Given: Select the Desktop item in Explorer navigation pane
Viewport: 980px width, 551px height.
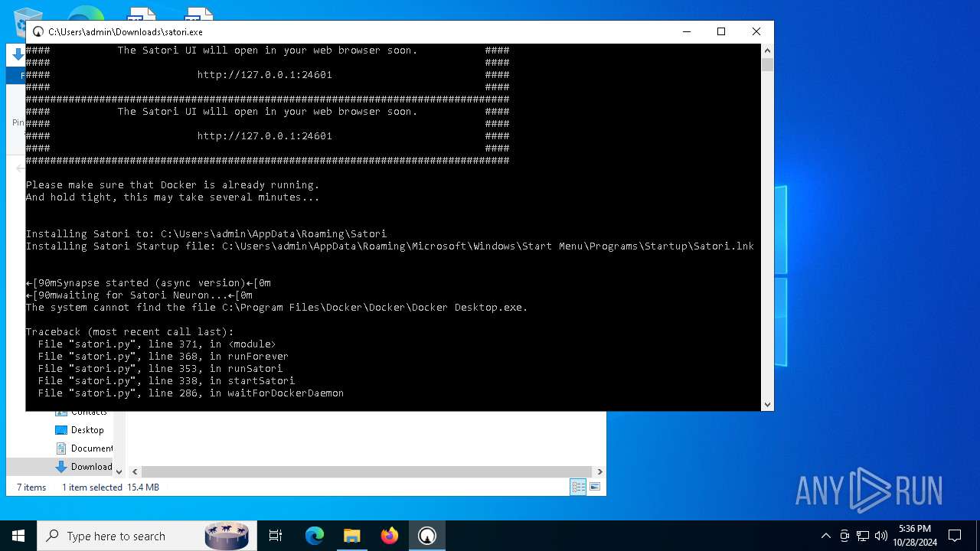Looking at the screenshot, I should click(87, 430).
